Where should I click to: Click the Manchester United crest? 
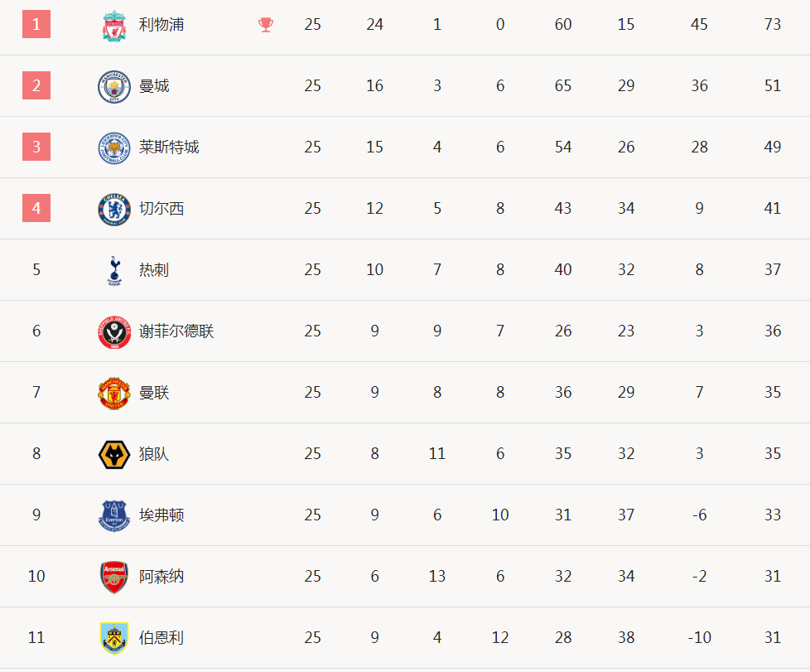point(114,393)
